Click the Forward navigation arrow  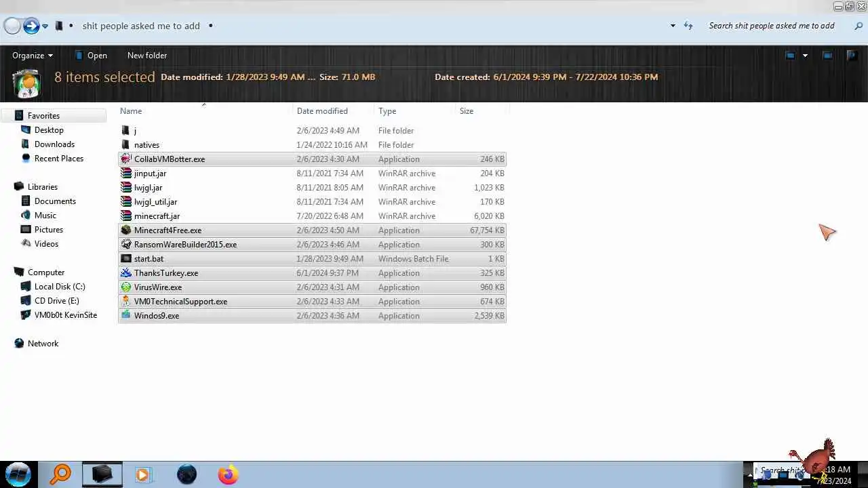[x=31, y=26]
